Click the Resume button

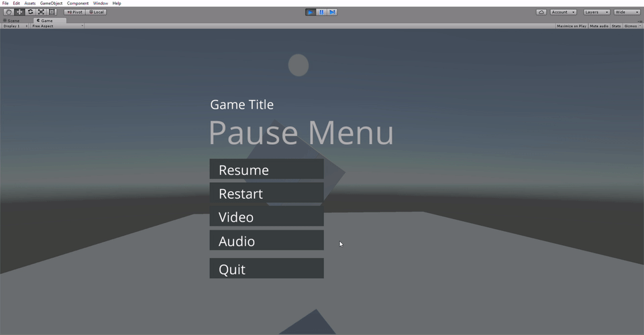coord(266,169)
